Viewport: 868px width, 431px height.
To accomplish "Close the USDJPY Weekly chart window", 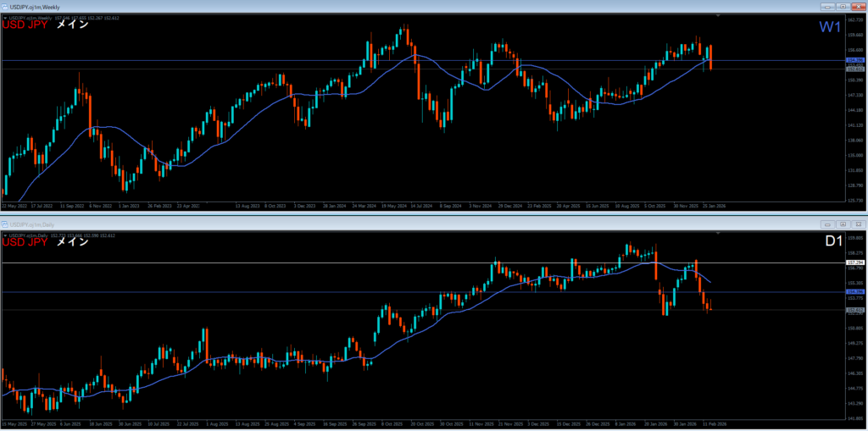I will click(x=858, y=6).
